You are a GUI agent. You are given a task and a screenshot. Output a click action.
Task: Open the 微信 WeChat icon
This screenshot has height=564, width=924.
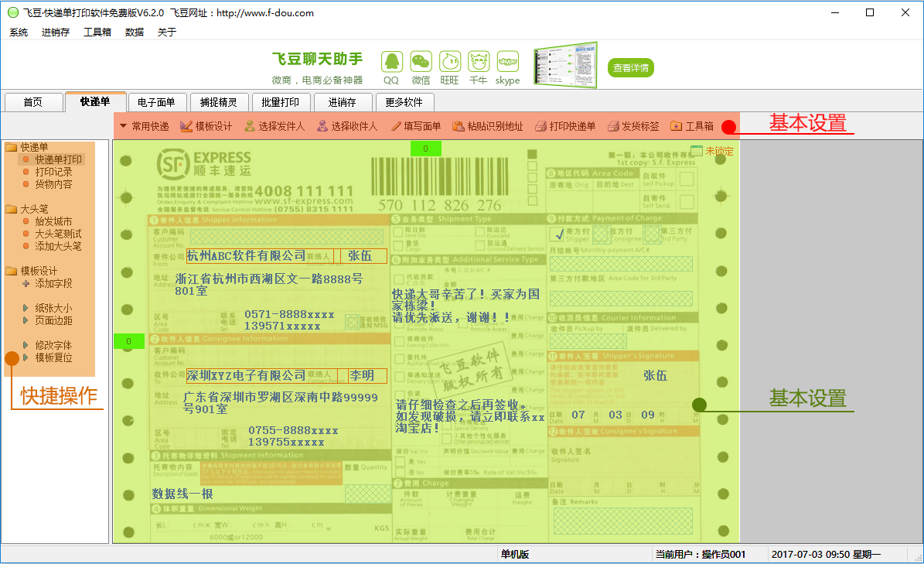[x=421, y=62]
